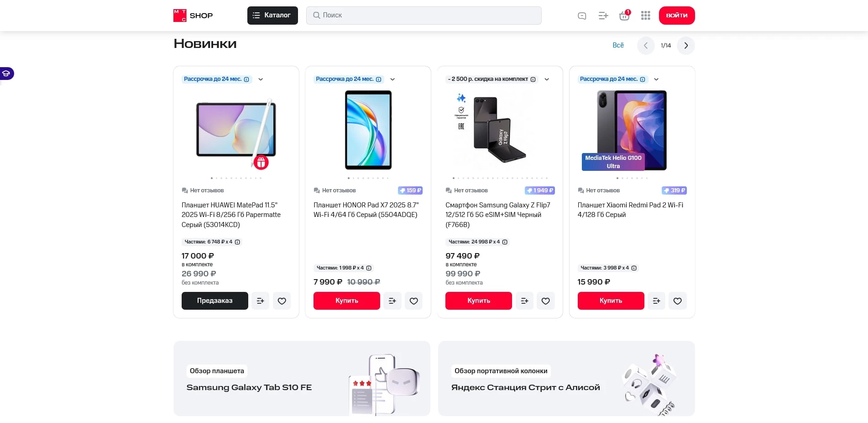Go to the next Новинки page with the arrow

point(685,45)
